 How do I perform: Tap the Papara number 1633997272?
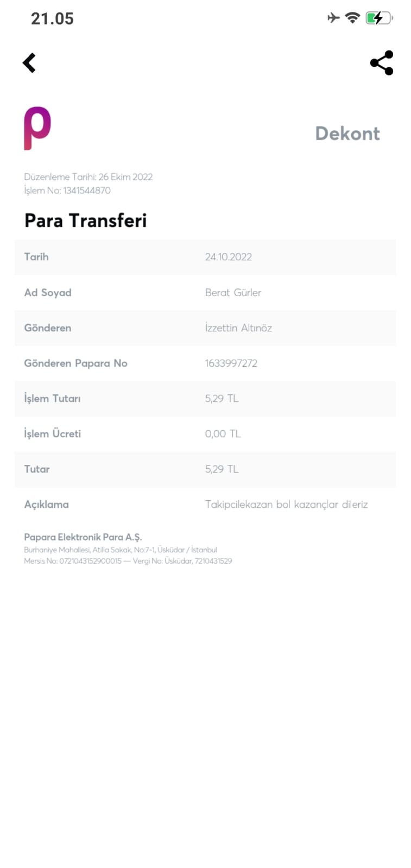[231, 363]
